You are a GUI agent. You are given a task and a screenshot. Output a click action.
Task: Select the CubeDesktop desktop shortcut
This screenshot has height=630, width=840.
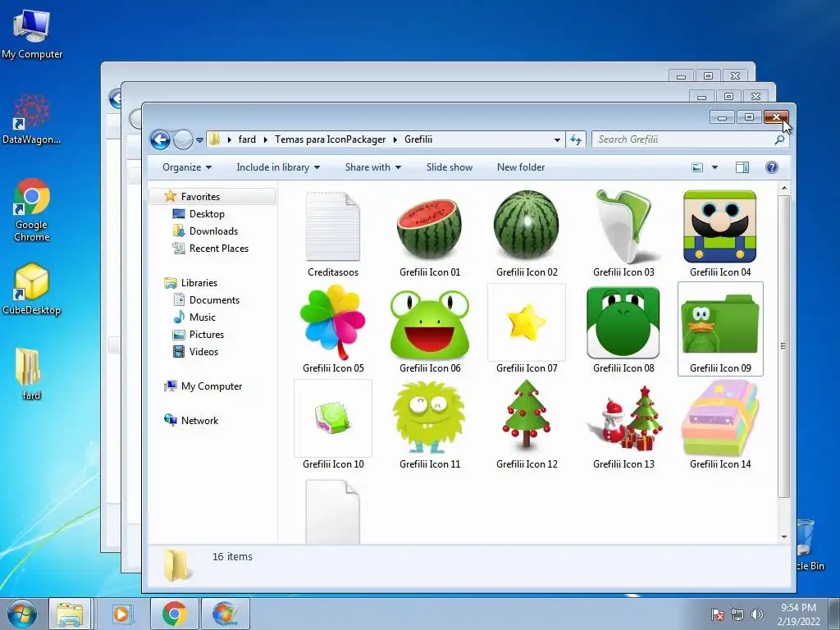coord(32,290)
